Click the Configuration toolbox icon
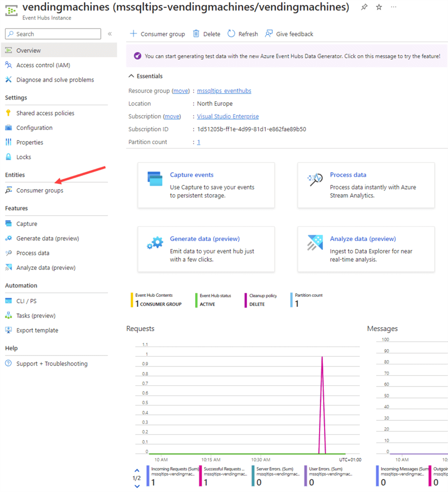 (8, 127)
